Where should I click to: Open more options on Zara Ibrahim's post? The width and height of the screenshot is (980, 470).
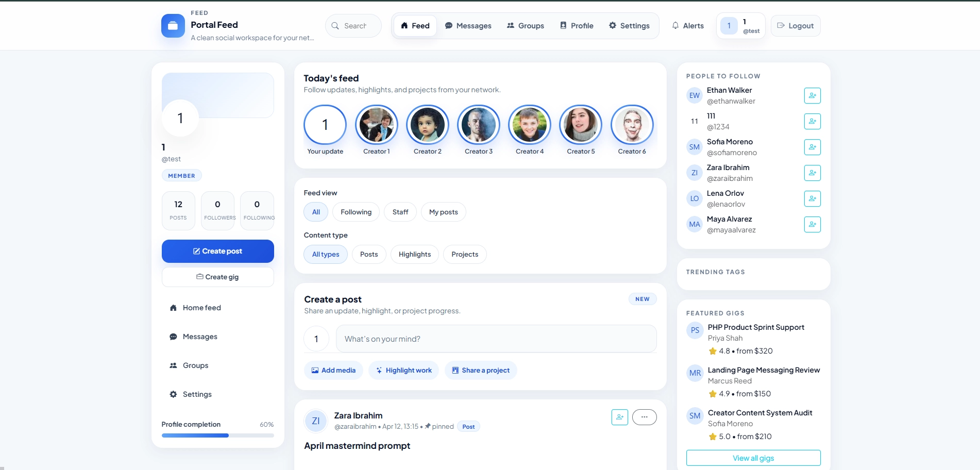pyautogui.click(x=645, y=417)
